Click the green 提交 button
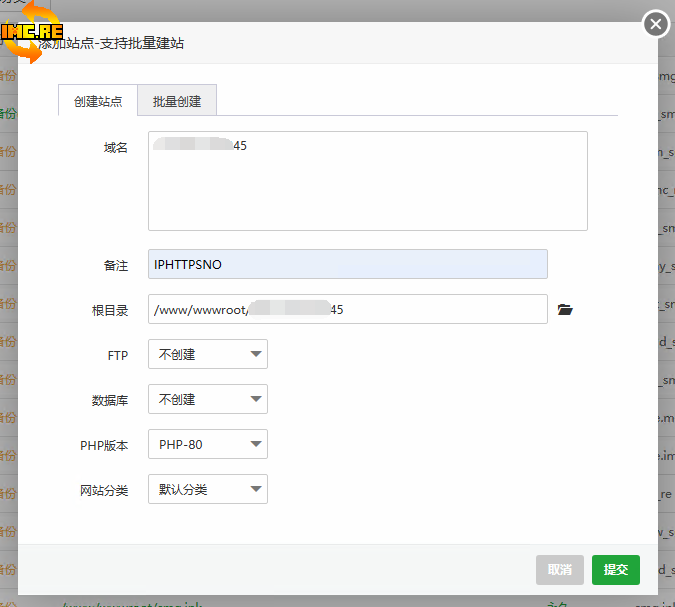The width and height of the screenshot is (675, 607). click(x=615, y=569)
